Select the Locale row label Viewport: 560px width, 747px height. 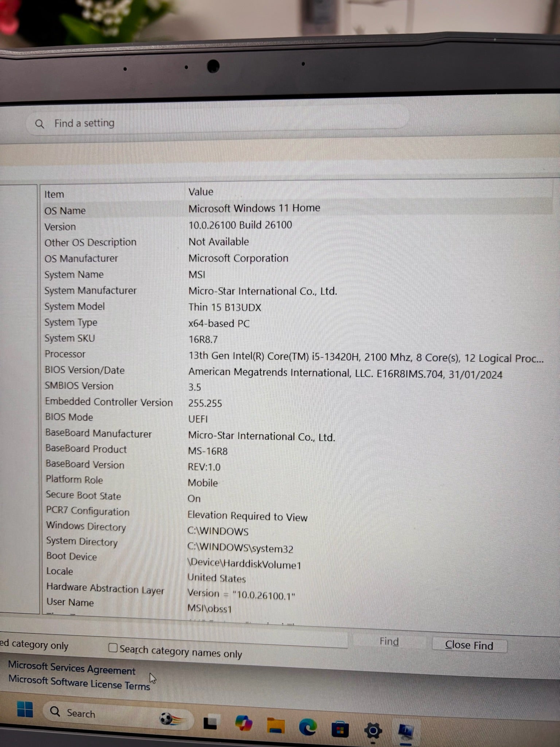pos(59,571)
